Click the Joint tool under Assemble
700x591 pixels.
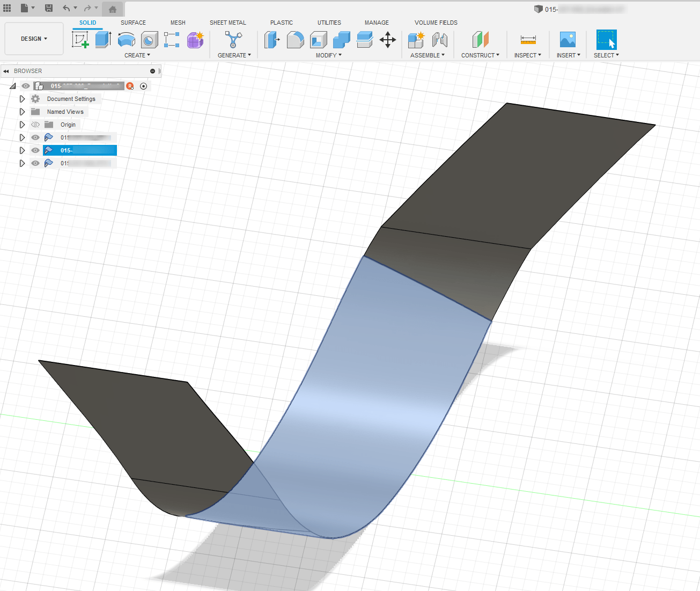(x=440, y=40)
